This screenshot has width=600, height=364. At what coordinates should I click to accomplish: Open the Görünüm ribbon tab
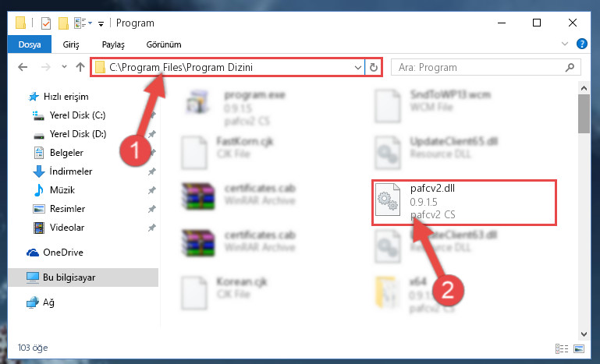[x=164, y=44]
